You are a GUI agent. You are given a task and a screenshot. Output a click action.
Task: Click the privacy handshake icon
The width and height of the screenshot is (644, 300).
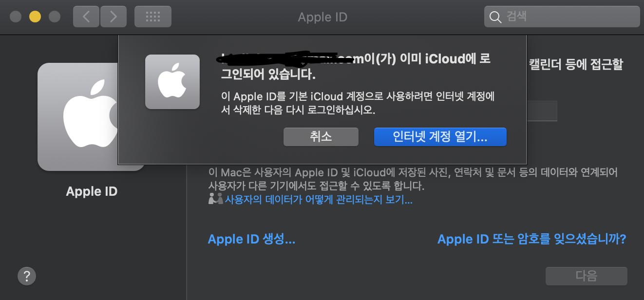[215, 199]
